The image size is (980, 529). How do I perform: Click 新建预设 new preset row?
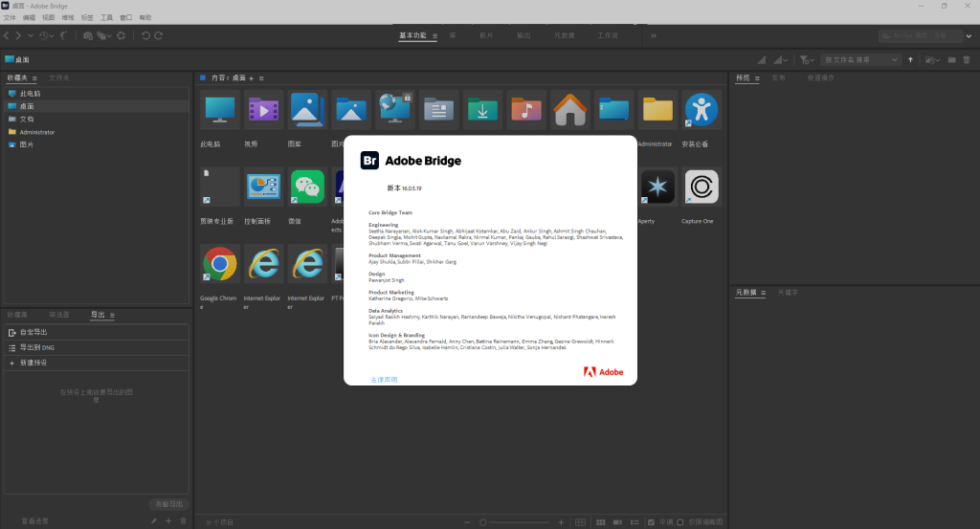(97, 363)
